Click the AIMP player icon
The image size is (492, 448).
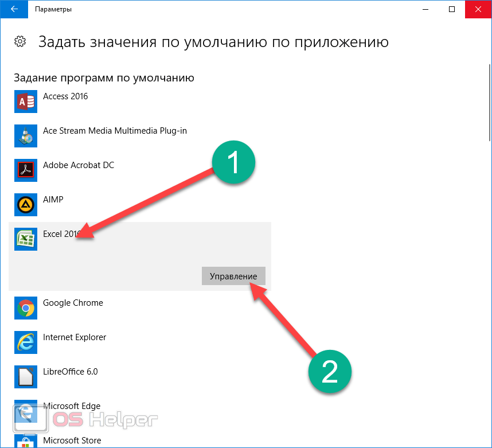pyautogui.click(x=26, y=205)
